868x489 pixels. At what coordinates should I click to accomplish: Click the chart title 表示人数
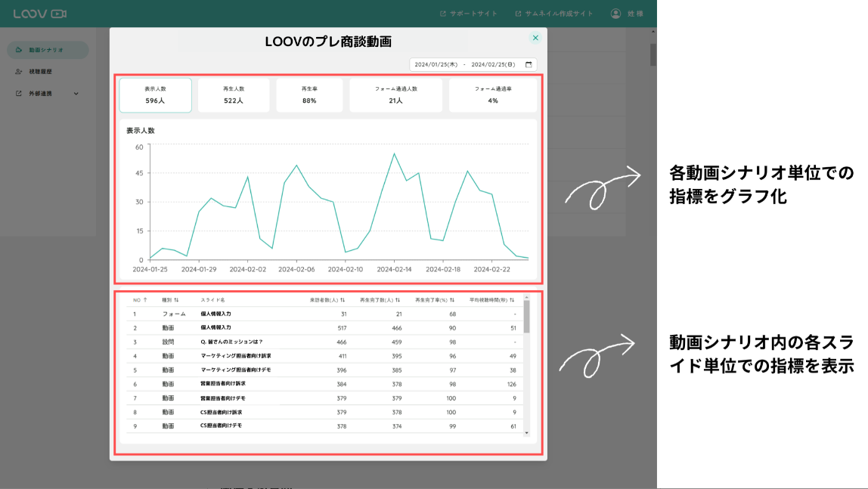141,131
